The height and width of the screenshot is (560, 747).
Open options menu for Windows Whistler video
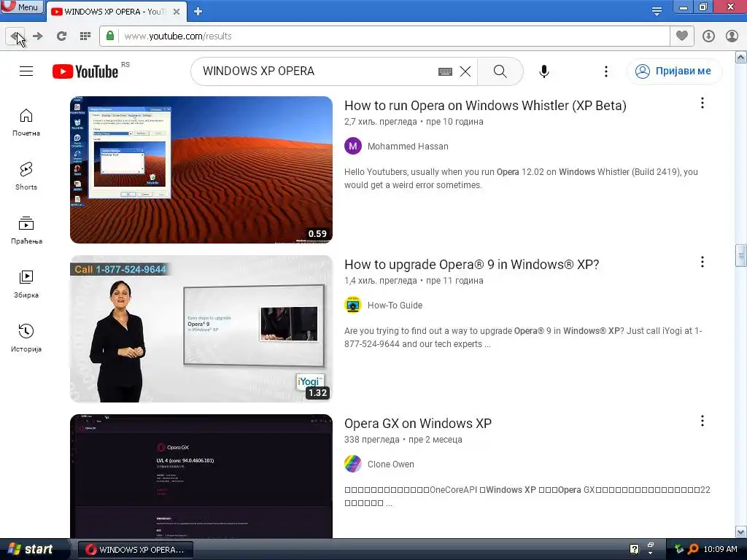[703, 104]
